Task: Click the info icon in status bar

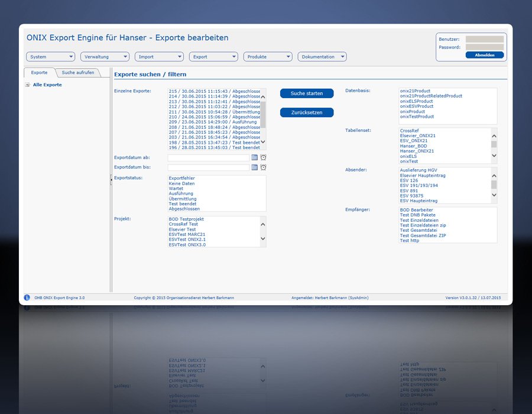Action: [x=27, y=297]
